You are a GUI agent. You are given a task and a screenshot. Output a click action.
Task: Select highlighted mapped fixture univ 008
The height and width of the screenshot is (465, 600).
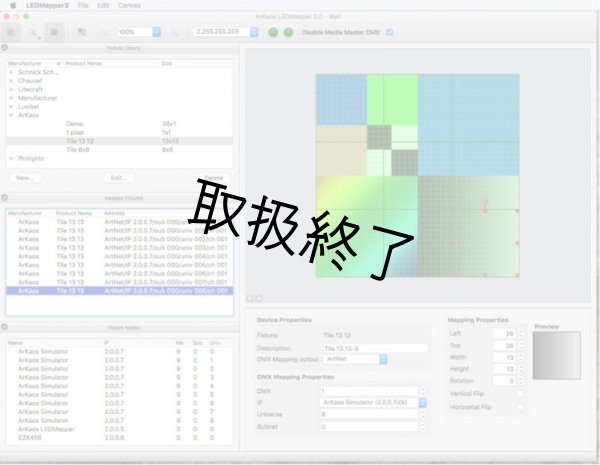click(119, 291)
